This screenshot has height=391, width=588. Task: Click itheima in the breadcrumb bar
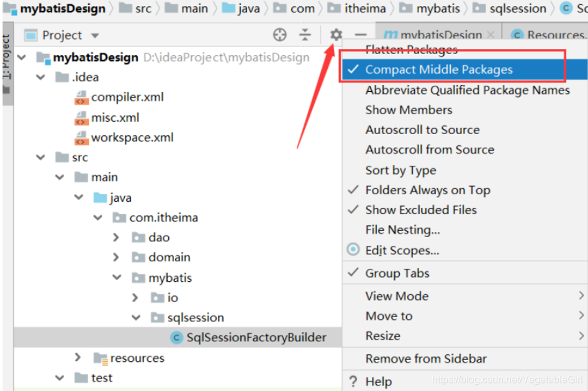click(365, 9)
